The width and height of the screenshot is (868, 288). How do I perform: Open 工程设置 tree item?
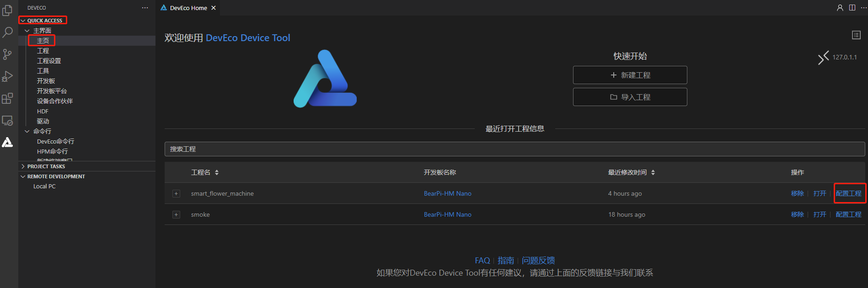(x=49, y=61)
